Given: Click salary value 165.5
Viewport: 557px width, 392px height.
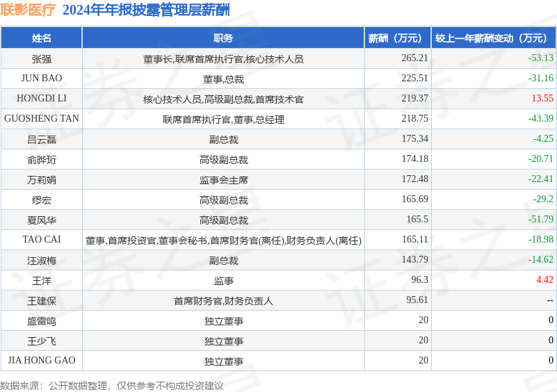Looking at the screenshot, I should pos(417,220).
